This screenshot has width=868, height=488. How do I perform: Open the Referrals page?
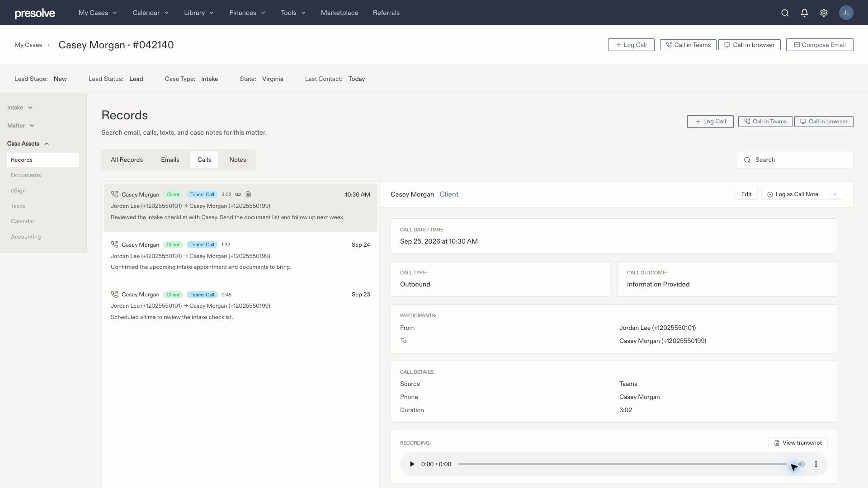386,13
